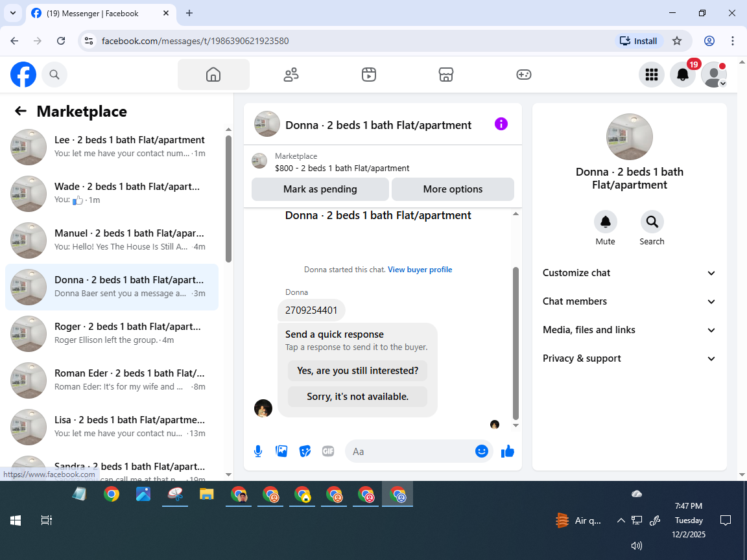
Task: Open Wade's apartment conversation
Action: (x=112, y=193)
